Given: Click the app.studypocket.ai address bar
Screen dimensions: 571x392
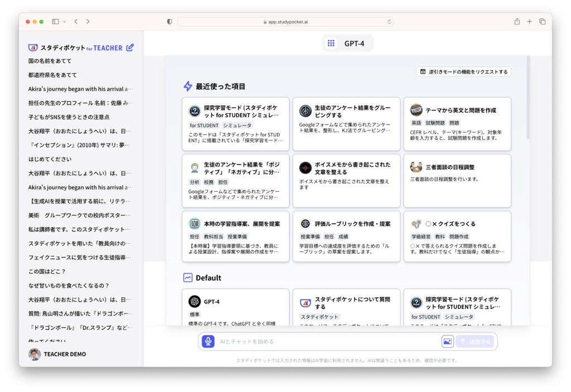Looking at the screenshot, I should click(x=285, y=22).
